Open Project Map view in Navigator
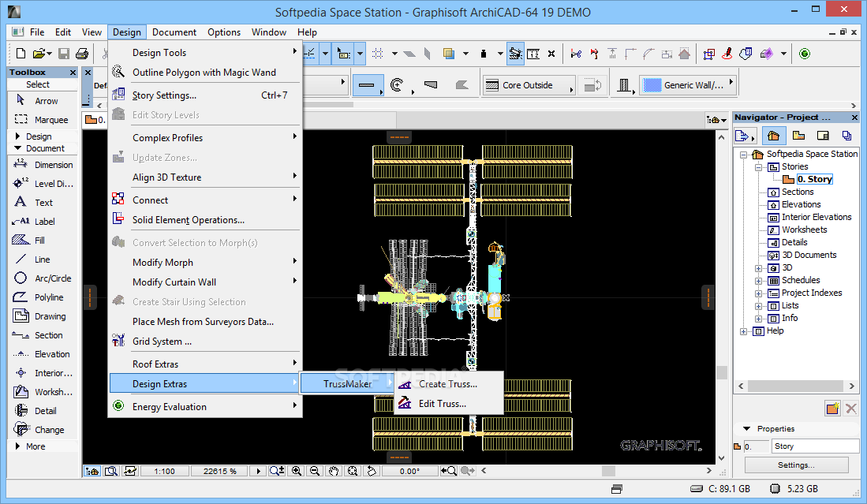 point(774,136)
